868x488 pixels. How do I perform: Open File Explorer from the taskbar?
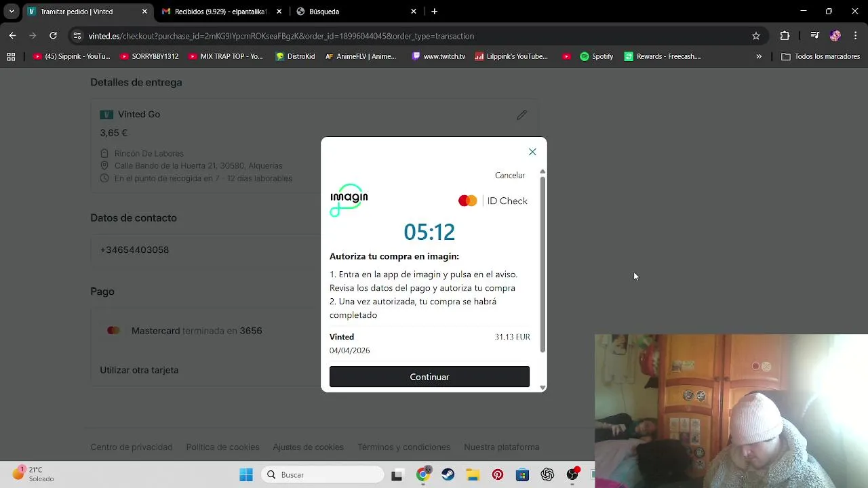473,474
